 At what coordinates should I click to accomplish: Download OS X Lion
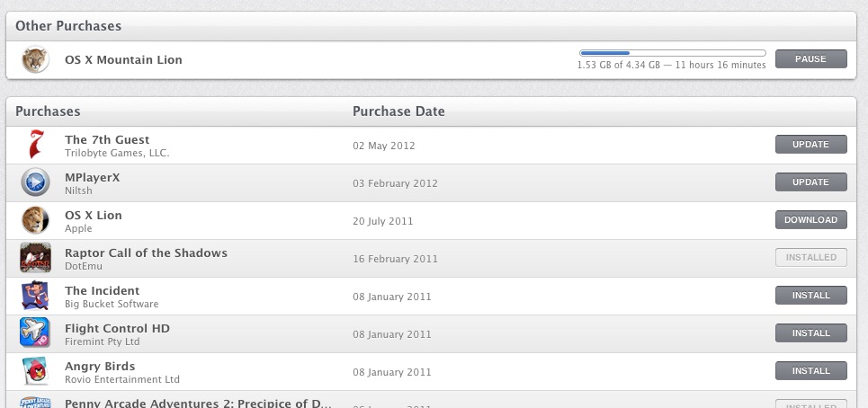(810, 220)
